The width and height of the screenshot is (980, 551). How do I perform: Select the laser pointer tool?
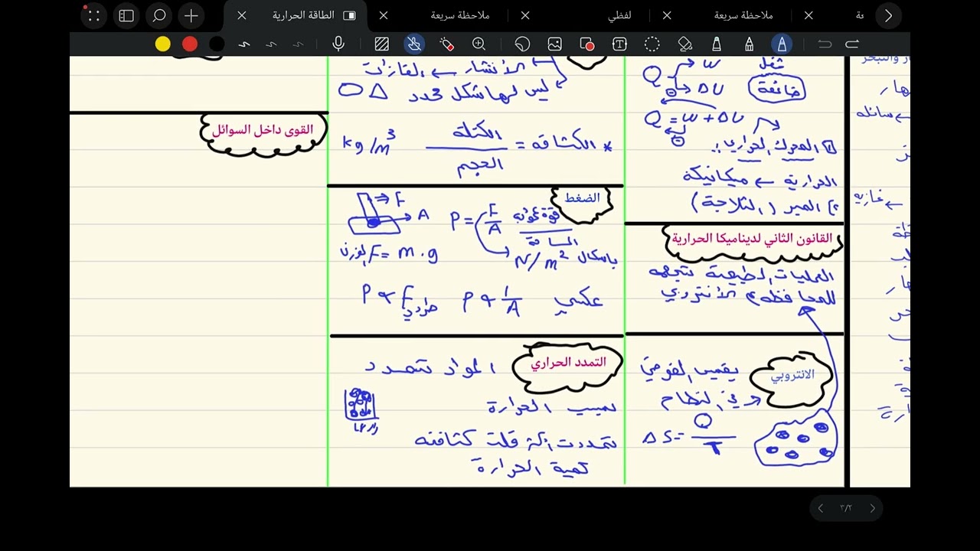447,44
